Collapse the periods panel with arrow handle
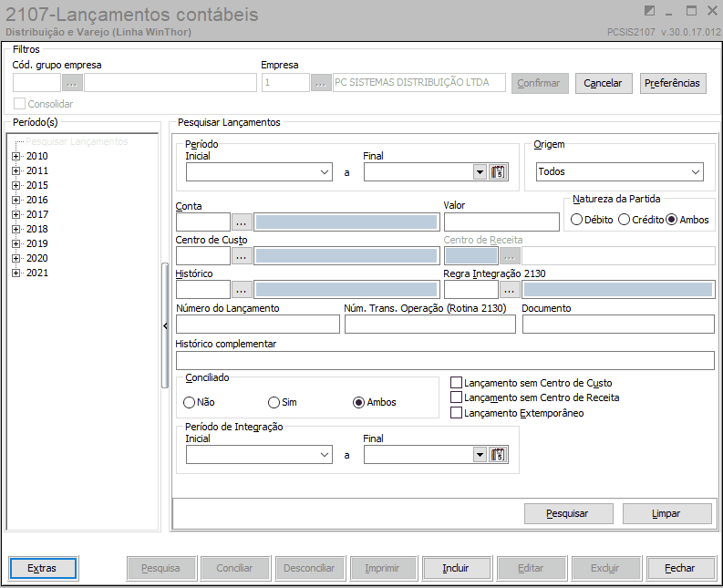 [165, 326]
